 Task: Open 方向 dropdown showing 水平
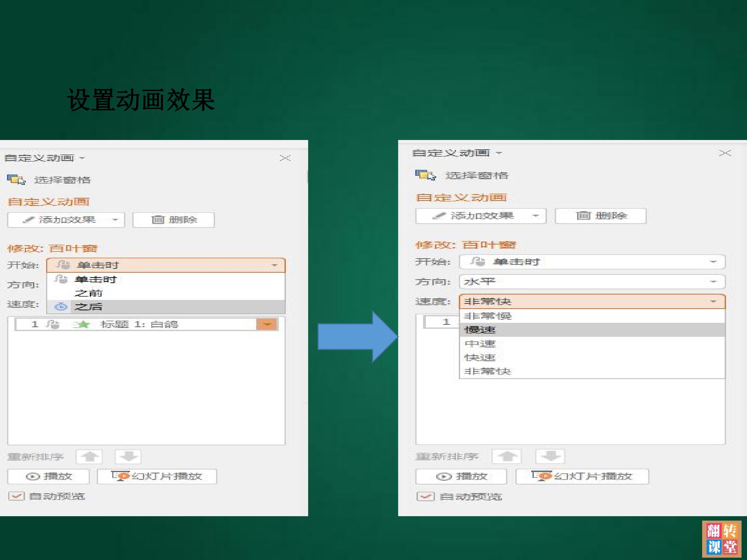[x=592, y=282]
